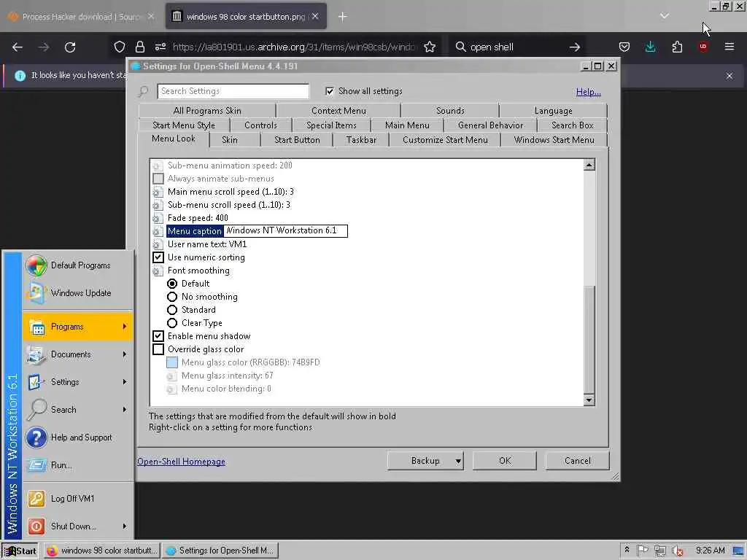Click the Search magnifier in start menu
This screenshot has height=560, width=747.
[x=36, y=410]
